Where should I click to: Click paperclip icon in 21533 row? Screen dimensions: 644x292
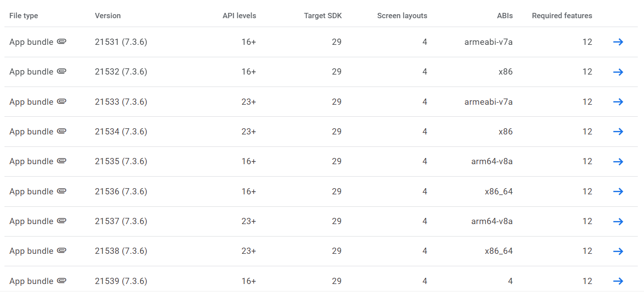click(x=62, y=102)
